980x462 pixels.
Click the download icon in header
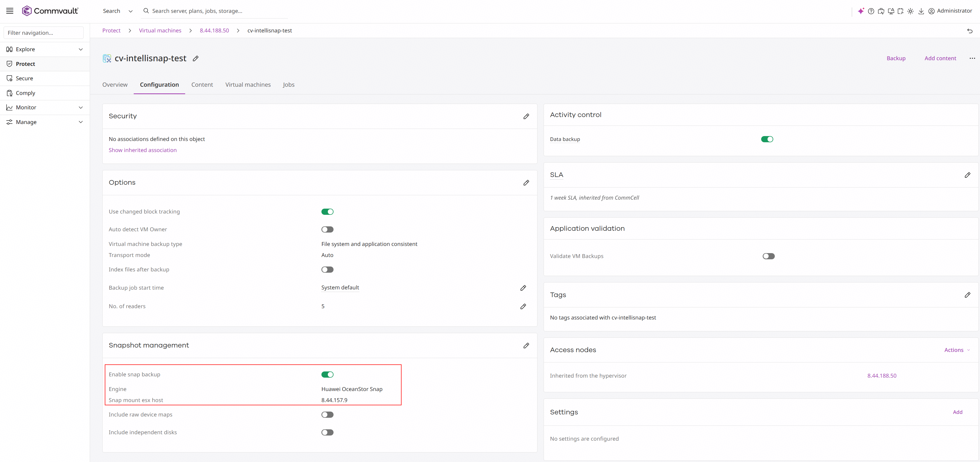click(921, 11)
